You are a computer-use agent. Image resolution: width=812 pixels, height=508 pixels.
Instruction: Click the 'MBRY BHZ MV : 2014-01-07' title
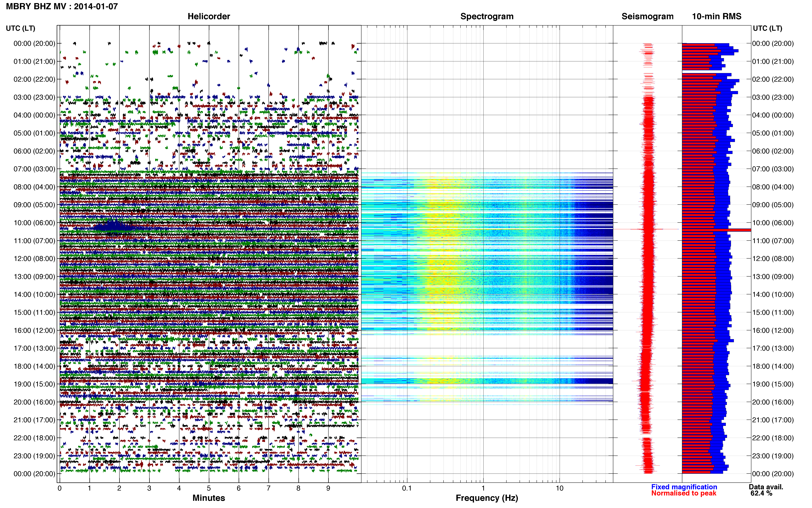tap(62, 6)
